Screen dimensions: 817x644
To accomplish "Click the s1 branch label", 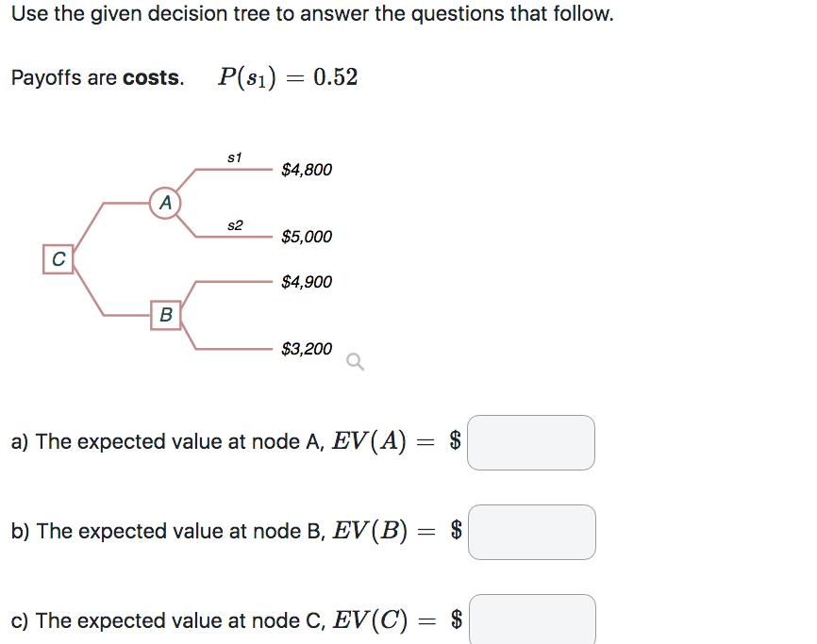I will click(235, 157).
